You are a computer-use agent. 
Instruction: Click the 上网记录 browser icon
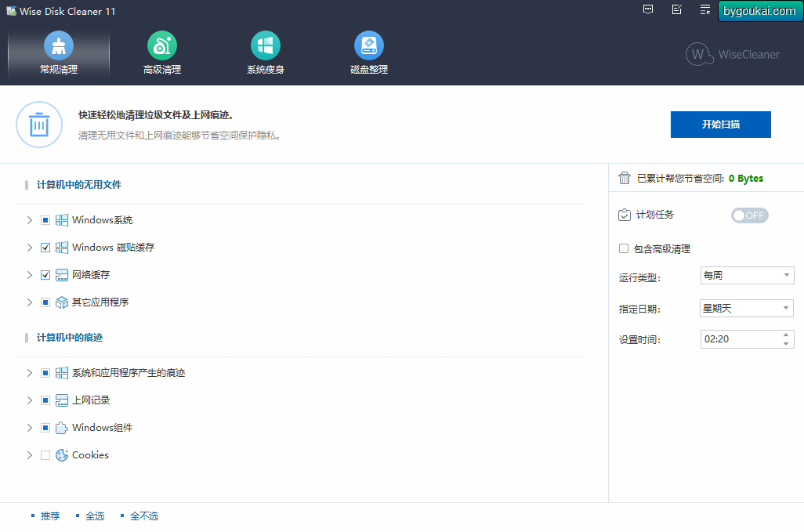point(62,400)
